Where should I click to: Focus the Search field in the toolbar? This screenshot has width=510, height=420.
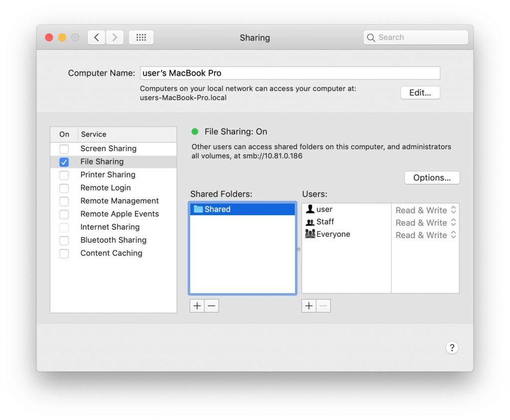point(415,37)
